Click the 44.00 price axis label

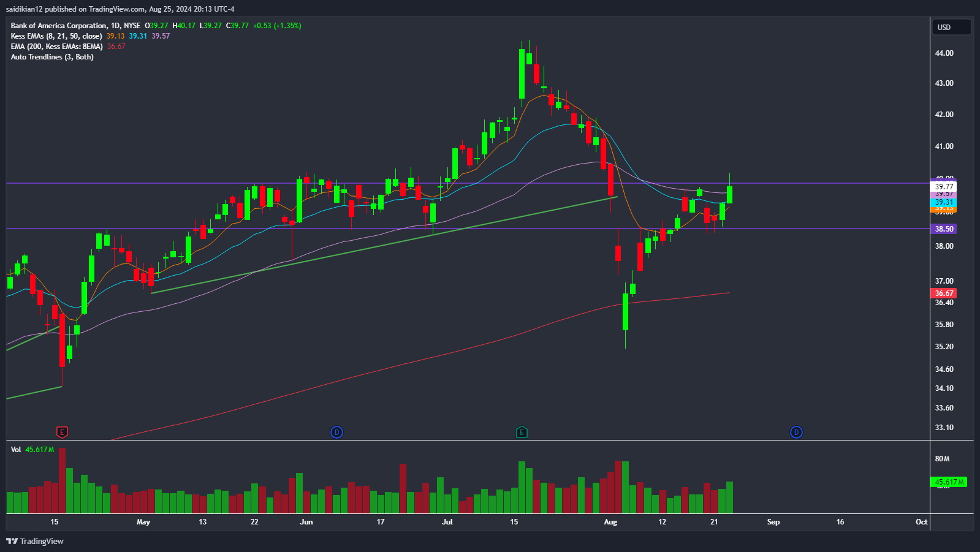tap(944, 53)
